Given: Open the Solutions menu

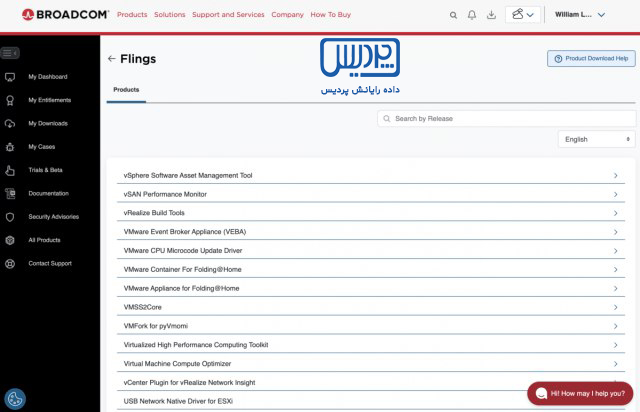Looking at the screenshot, I should 169,15.
